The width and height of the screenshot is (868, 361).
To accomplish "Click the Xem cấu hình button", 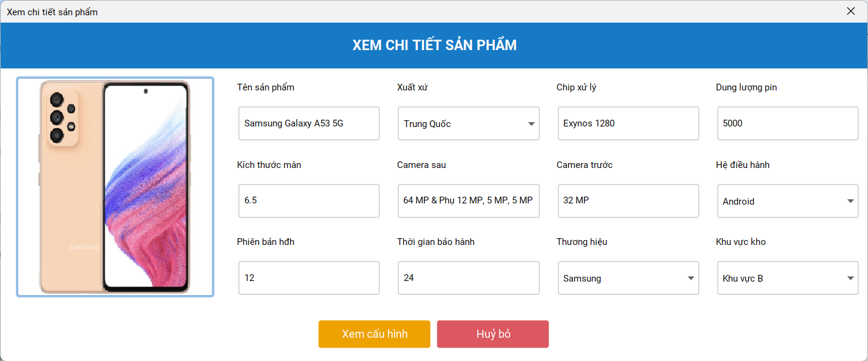I will pos(374,334).
